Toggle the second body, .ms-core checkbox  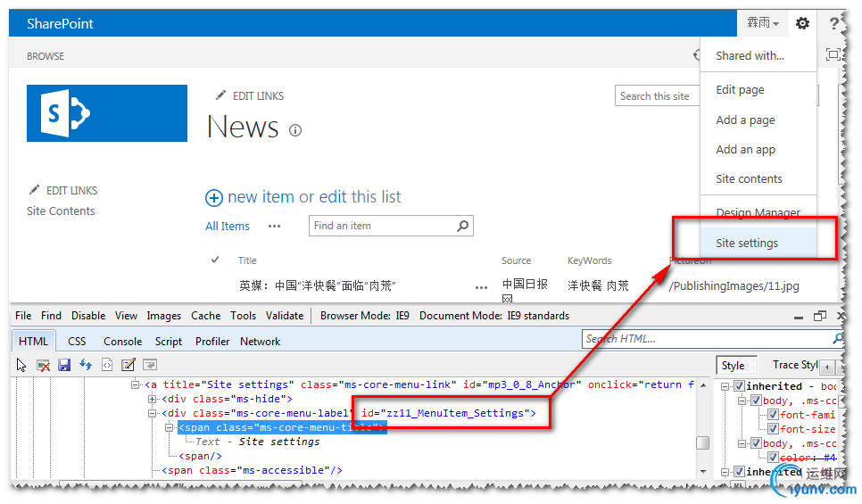tap(757, 443)
